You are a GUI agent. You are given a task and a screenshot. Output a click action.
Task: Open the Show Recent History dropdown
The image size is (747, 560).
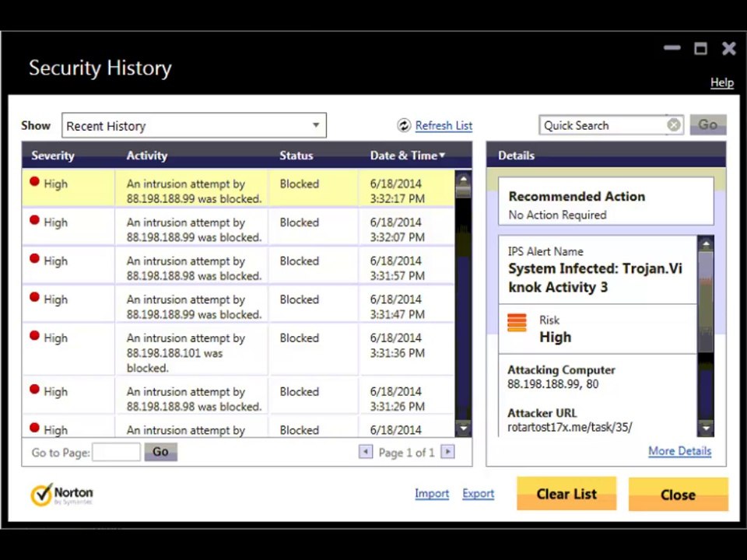point(194,125)
